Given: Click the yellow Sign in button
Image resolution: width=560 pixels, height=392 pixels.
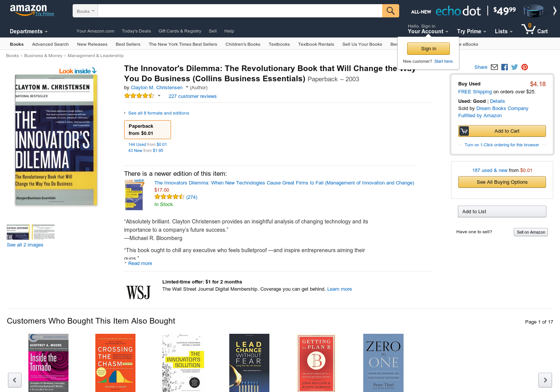Looking at the screenshot, I should click(x=428, y=48).
